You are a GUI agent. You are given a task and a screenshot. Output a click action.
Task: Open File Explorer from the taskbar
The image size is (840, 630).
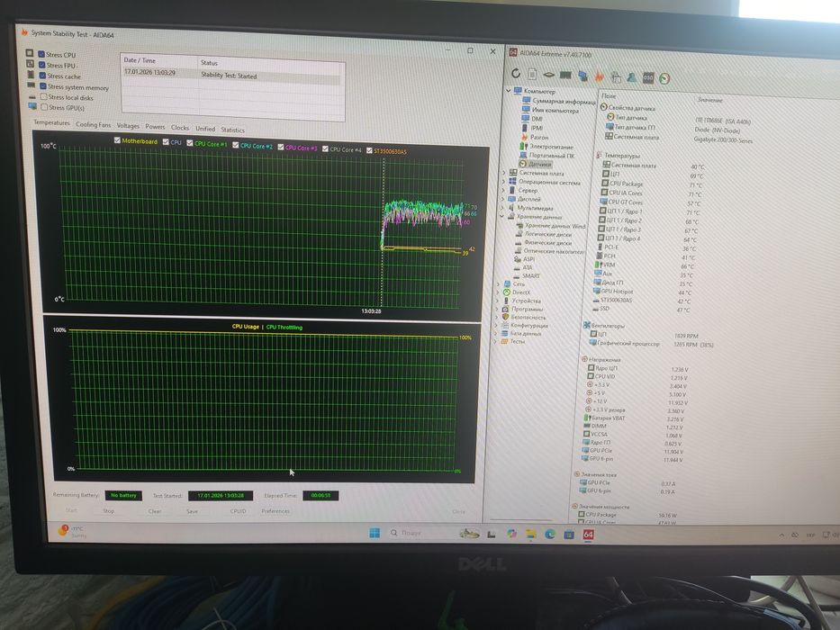pyautogui.click(x=531, y=534)
